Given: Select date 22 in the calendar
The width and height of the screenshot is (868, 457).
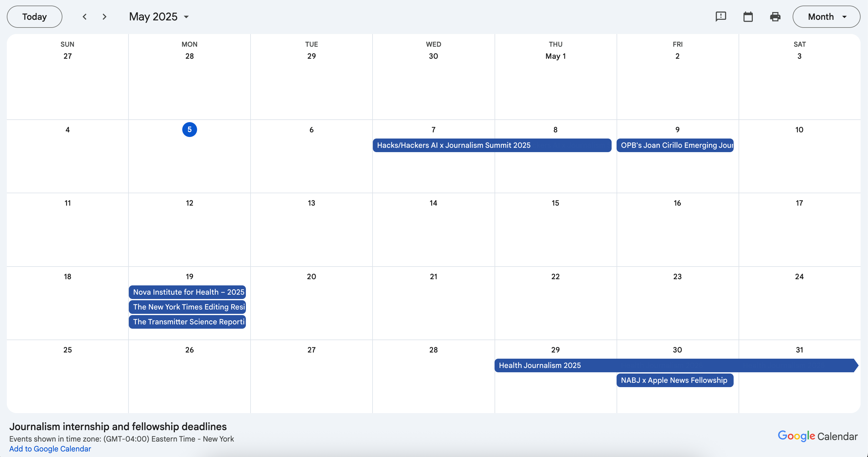Looking at the screenshot, I should (555, 276).
